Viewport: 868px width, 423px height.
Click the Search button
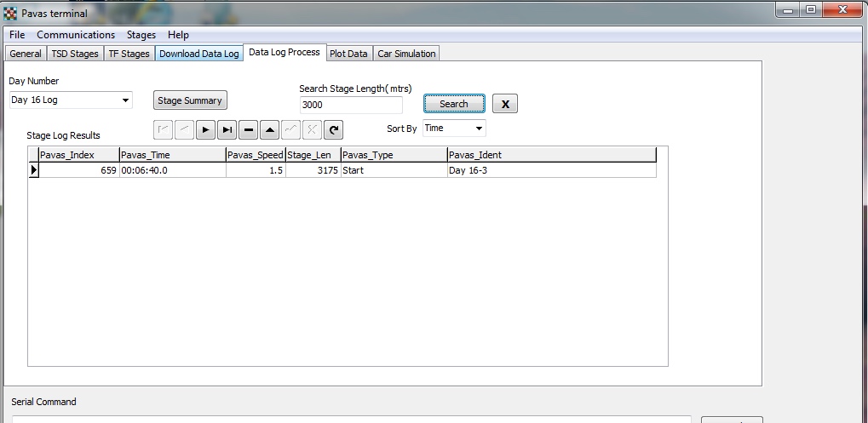[x=454, y=104]
